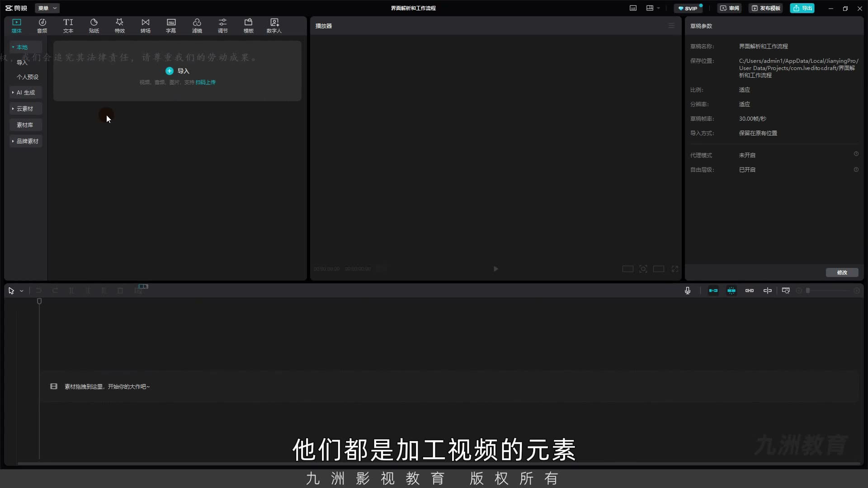Click the timeline horizontal scrollbar
Screen dimensions: 868x488
click(439, 464)
